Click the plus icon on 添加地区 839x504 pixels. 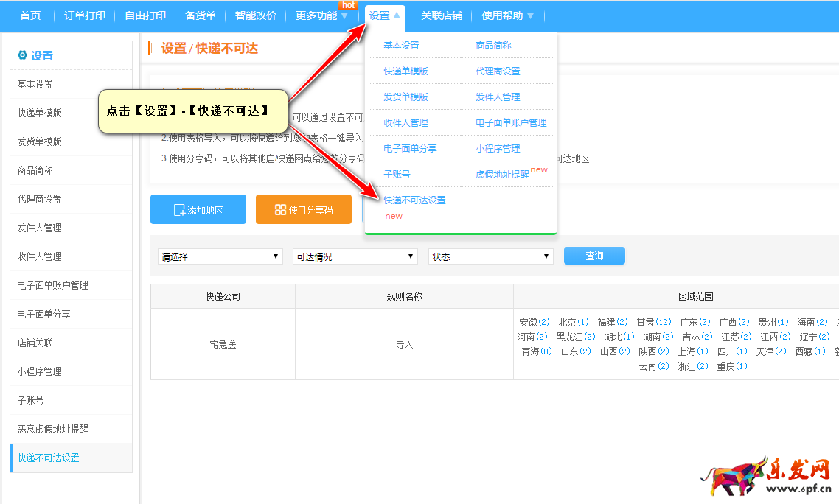[x=179, y=210]
